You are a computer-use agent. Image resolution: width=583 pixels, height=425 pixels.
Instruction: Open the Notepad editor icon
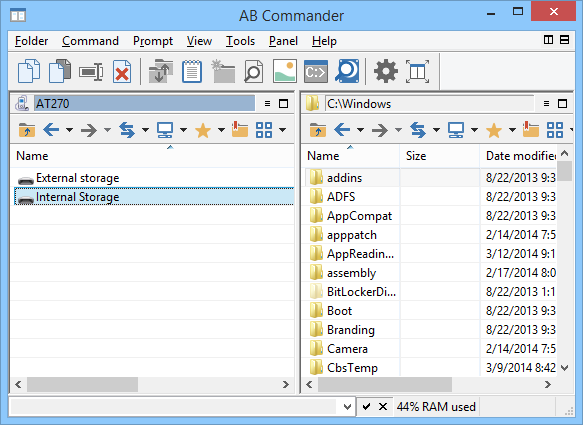[192, 71]
